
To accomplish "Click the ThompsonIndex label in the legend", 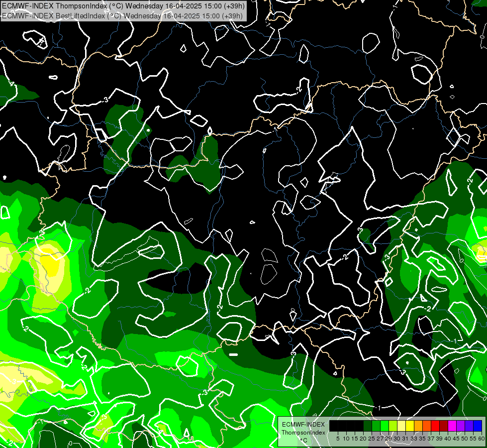I will pyautogui.click(x=303, y=433).
